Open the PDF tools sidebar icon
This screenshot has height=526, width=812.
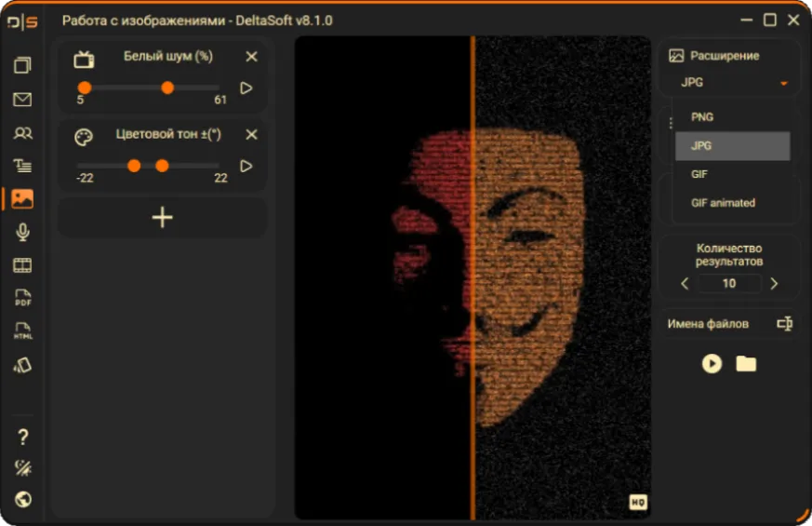click(x=22, y=298)
